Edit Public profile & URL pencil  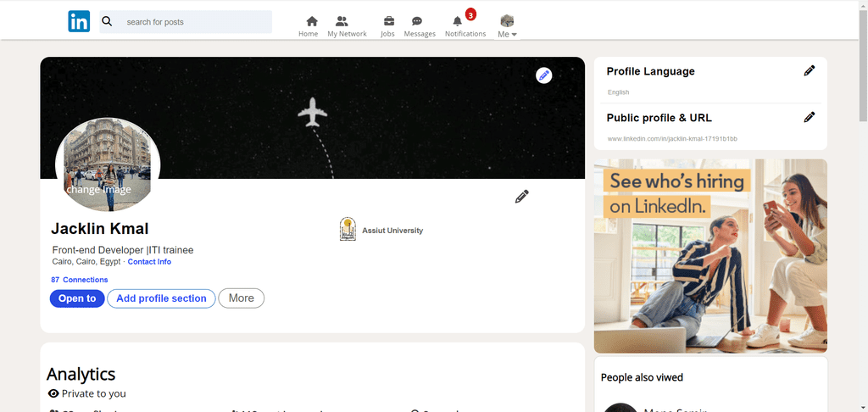point(810,117)
